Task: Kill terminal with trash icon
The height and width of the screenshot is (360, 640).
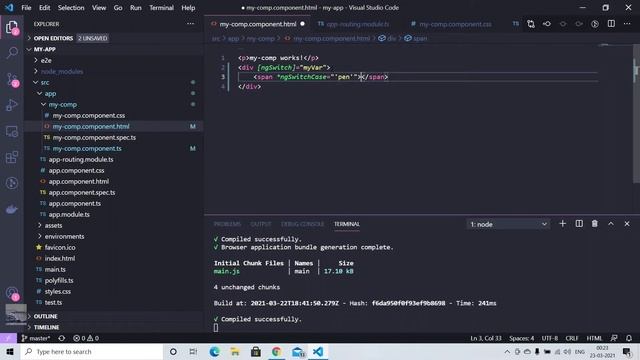Action: click(595, 224)
